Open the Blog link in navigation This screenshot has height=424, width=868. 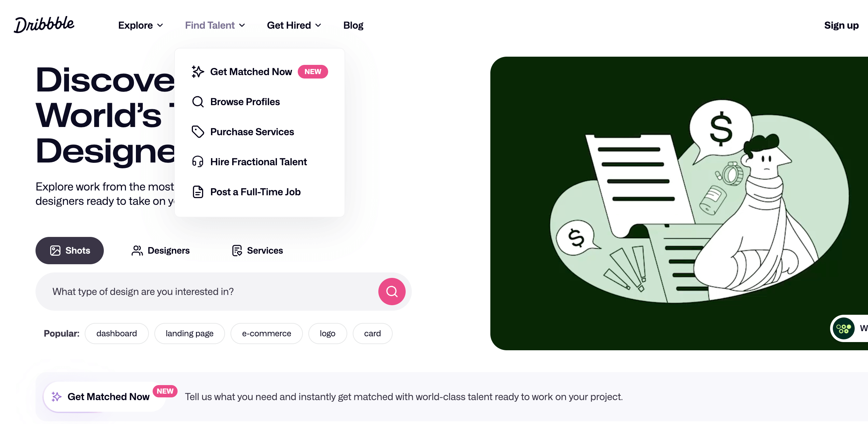[353, 25]
